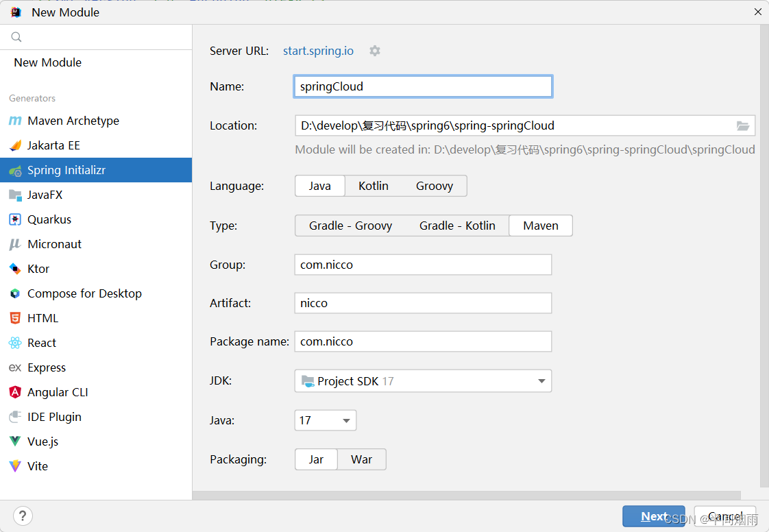Select Jakarta EE in the generators list

click(53, 145)
